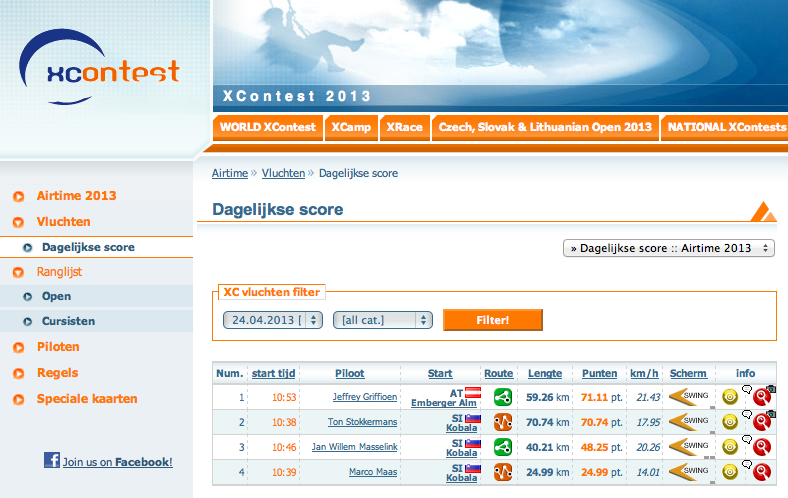Click the 71.11 pt. points value
This screenshot has width=788, height=498.
(x=602, y=397)
